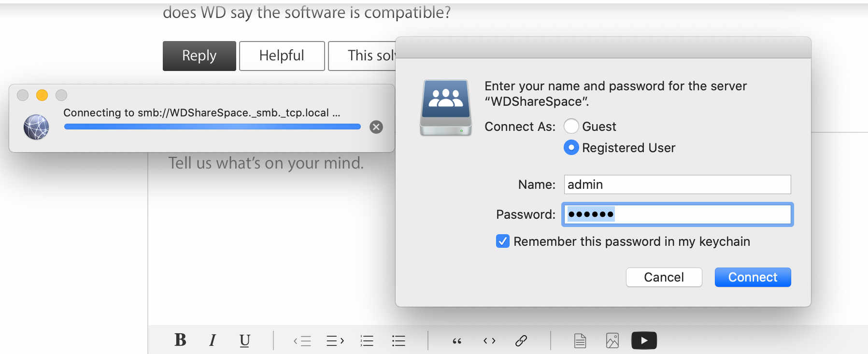Viewport: 868px width, 354px height.
Task: Select the Registered User radio button
Action: 571,147
